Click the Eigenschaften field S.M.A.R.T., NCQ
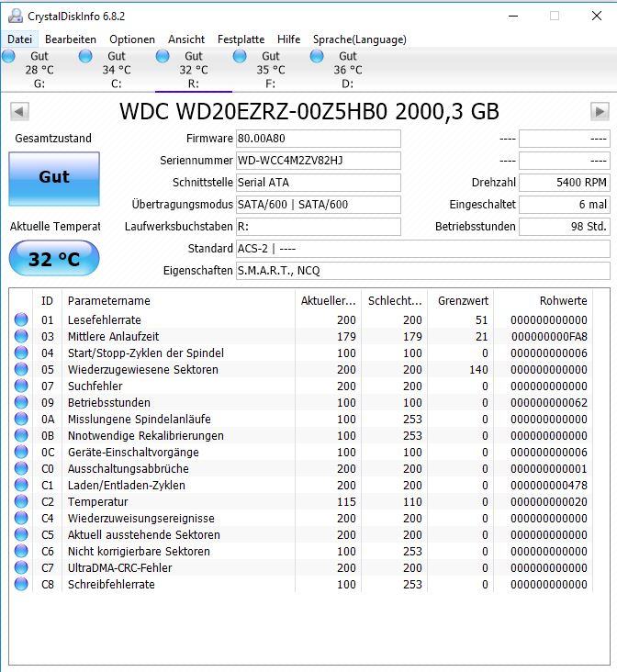This screenshot has height=672, width=617. click(422, 271)
